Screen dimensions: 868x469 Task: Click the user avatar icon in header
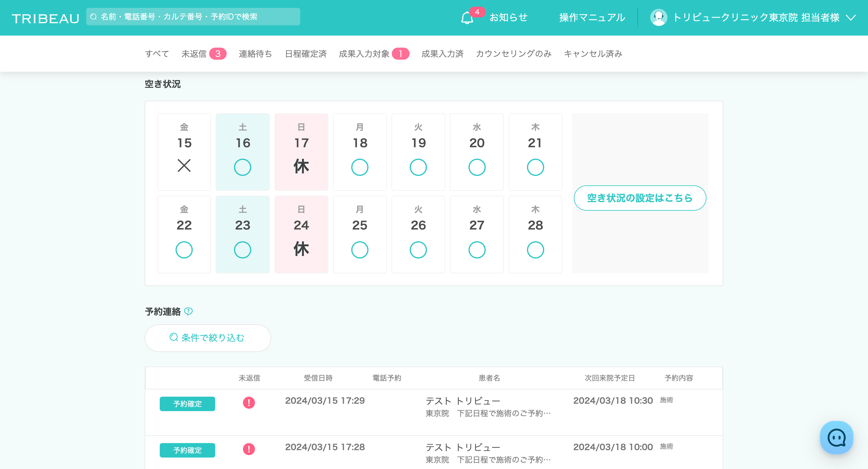659,17
